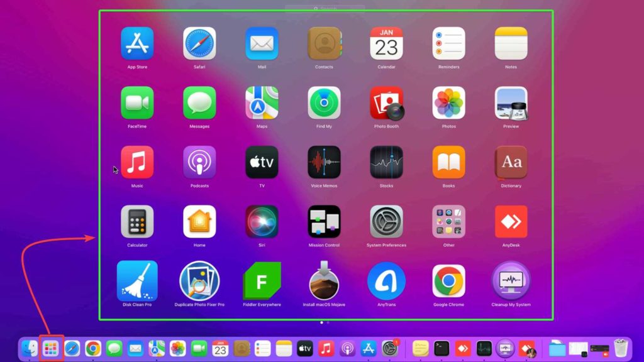
Task: Open the Calculator app
Action: coord(137,222)
